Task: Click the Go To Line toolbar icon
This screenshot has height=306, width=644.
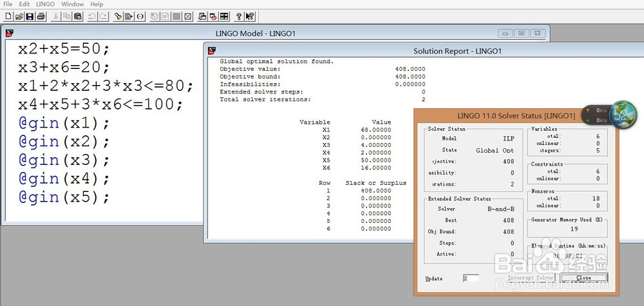Action: coord(129,17)
